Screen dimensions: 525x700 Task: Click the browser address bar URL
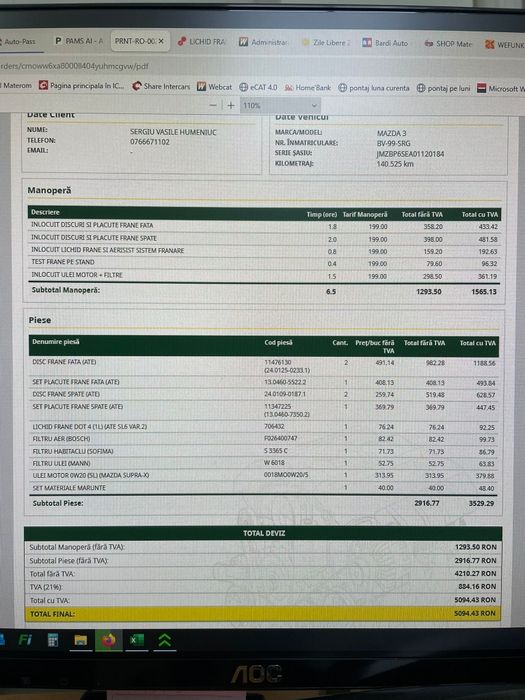tap(74, 67)
